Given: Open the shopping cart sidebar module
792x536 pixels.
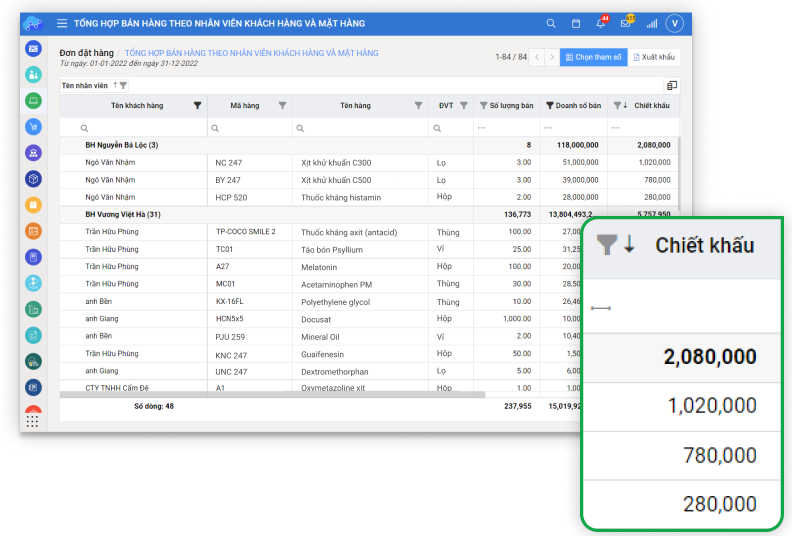Looking at the screenshot, I should point(34,127).
